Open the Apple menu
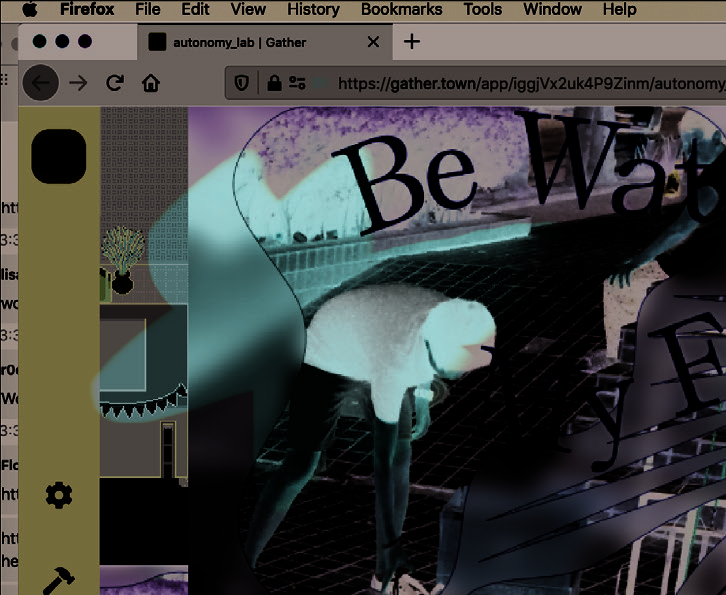Viewport: 726px width, 595px height. 29,10
